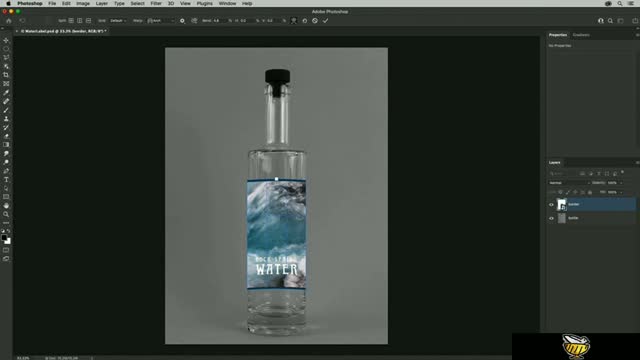This screenshot has height=360, width=640.
Task: Select the bottom bottle layer thumbnail
Action: tap(562, 218)
